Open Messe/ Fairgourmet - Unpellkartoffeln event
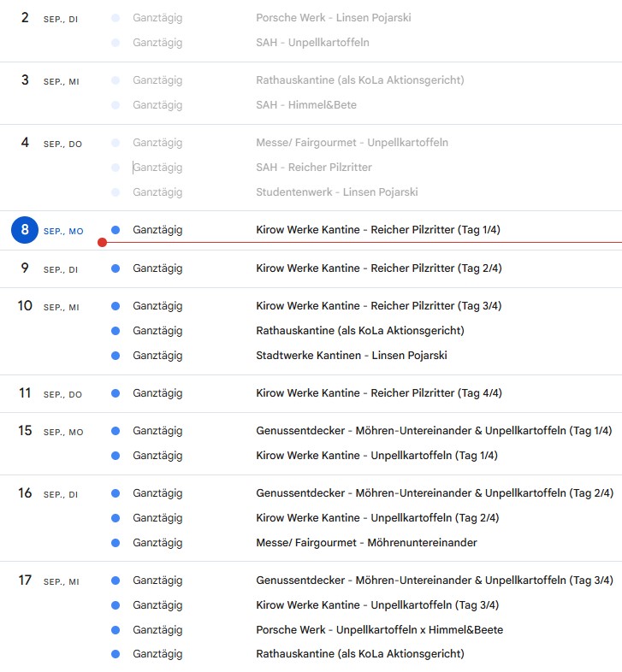Viewport: 622px width, 672px height. pyautogui.click(x=352, y=143)
